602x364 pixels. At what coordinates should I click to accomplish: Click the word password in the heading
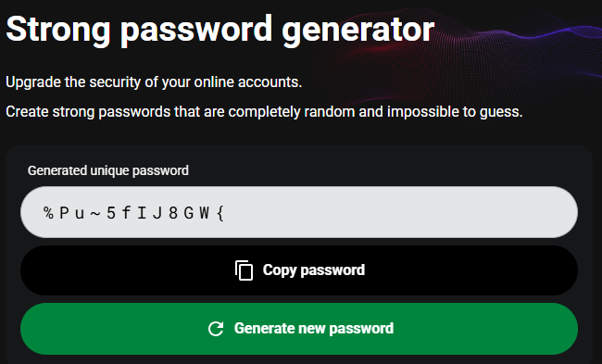point(196,31)
